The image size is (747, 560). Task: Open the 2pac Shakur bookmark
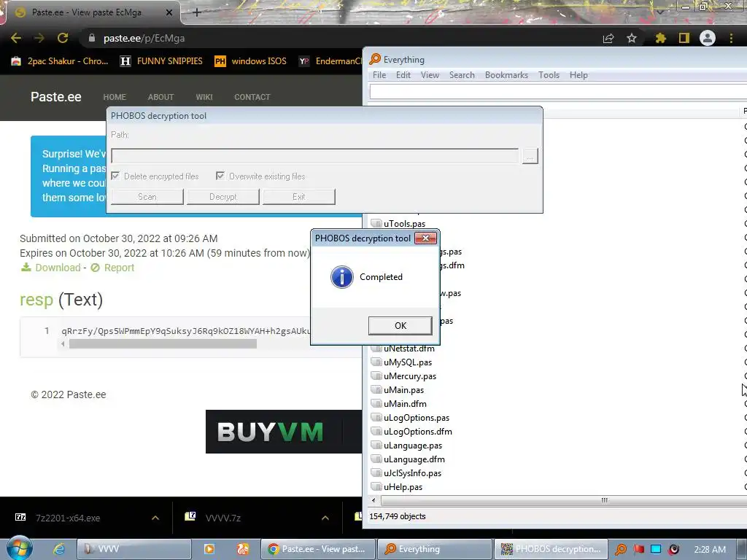click(x=60, y=61)
